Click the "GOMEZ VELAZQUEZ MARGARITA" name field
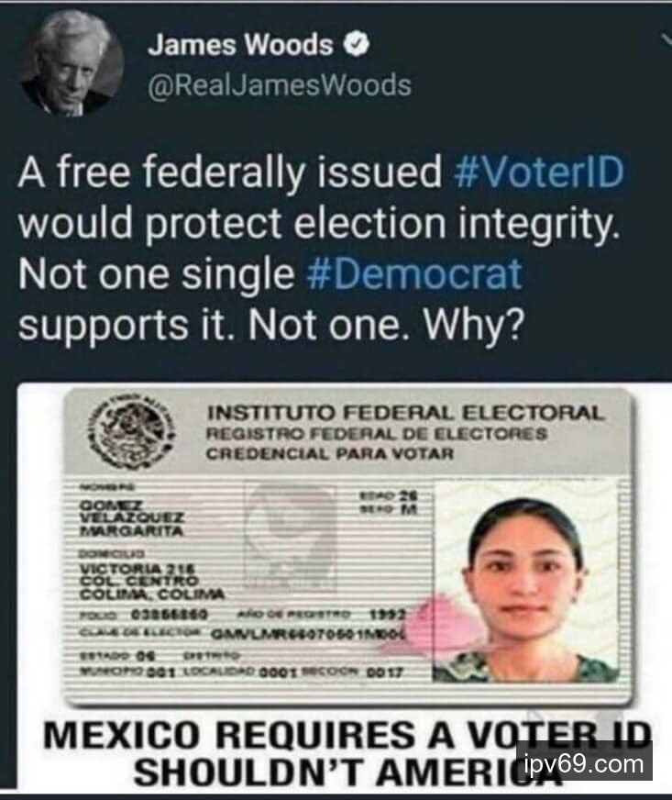672x800 pixels. click(x=131, y=517)
